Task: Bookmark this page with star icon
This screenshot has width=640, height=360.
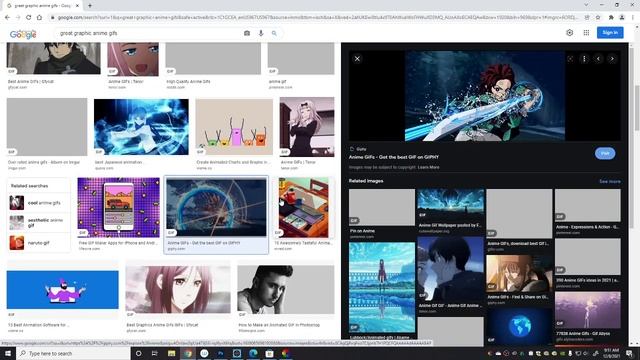Action: [598, 18]
